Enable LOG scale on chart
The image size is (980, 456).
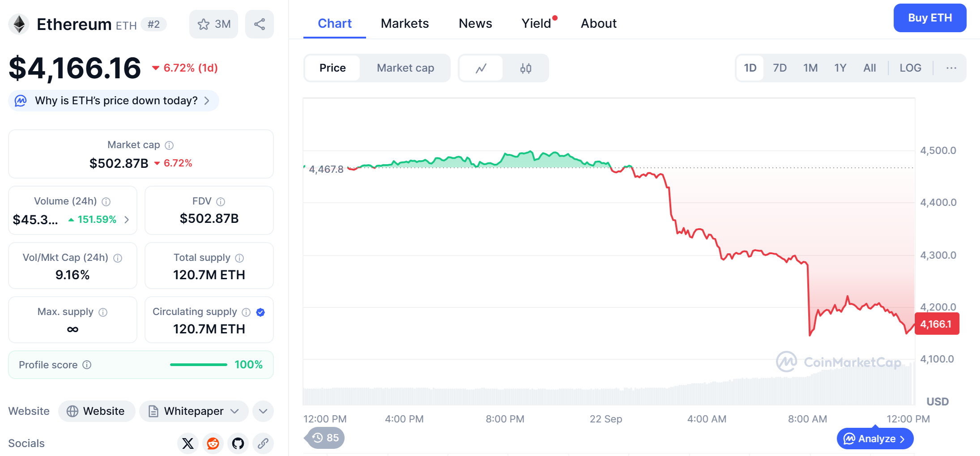click(910, 68)
